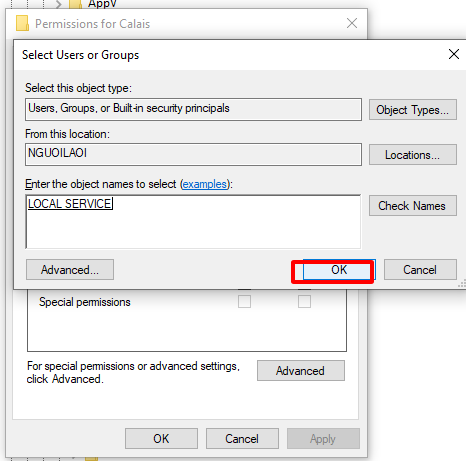The width and height of the screenshot is (466, 461).
Task: Open Advanced settings for special permissions
Action: pos(301,370)
